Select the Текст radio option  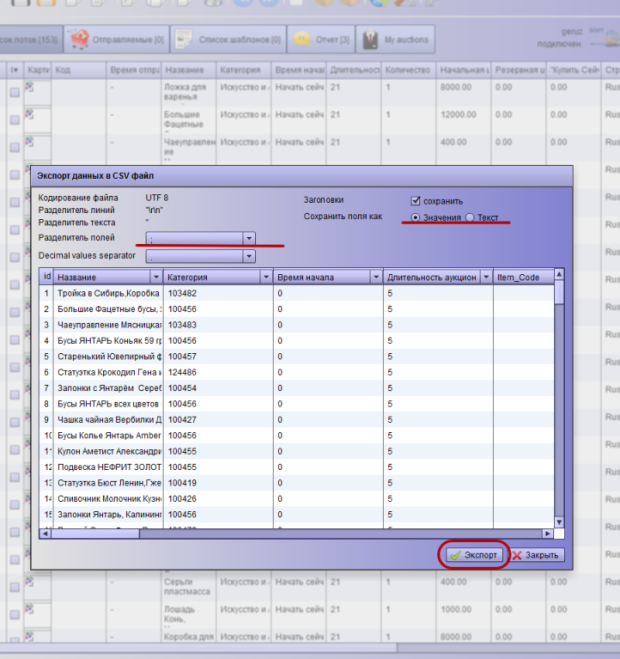[470, 217]
